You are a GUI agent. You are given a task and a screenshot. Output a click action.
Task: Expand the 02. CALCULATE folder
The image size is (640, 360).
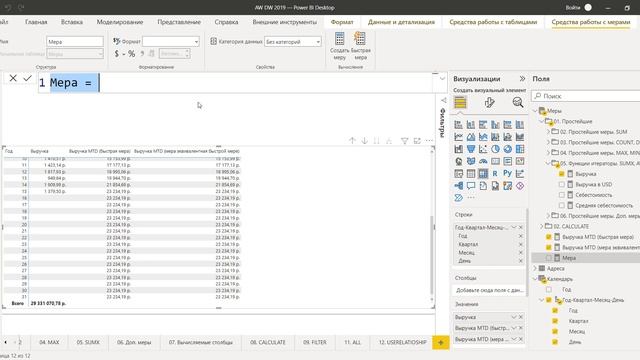pyautogui.click(x=542, y=226)
